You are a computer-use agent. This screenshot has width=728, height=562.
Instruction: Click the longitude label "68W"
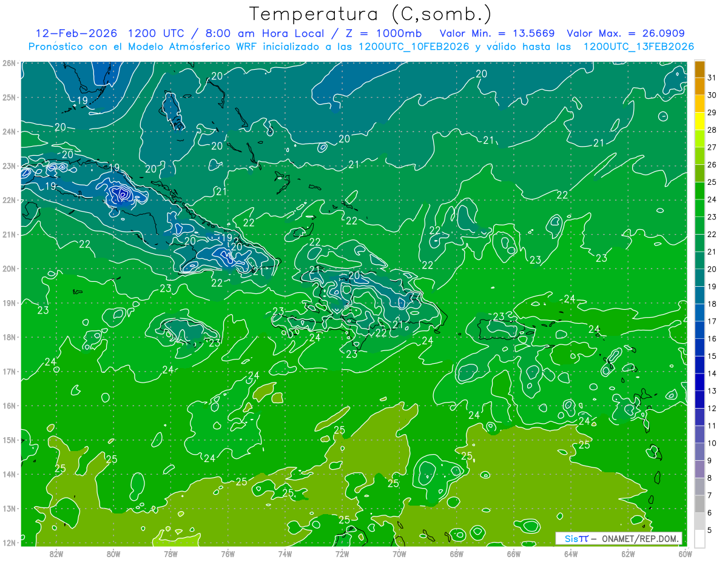pos(456,554)
